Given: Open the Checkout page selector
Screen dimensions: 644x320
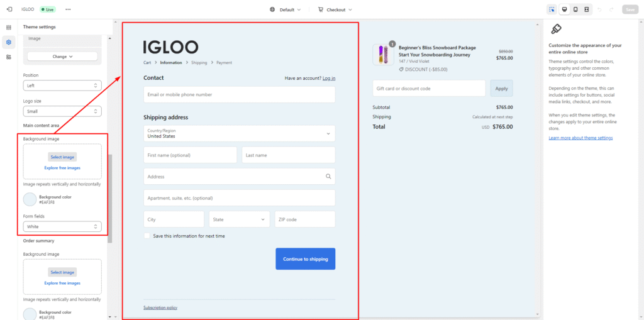Looking at the screenshot, I should (335, 9).
